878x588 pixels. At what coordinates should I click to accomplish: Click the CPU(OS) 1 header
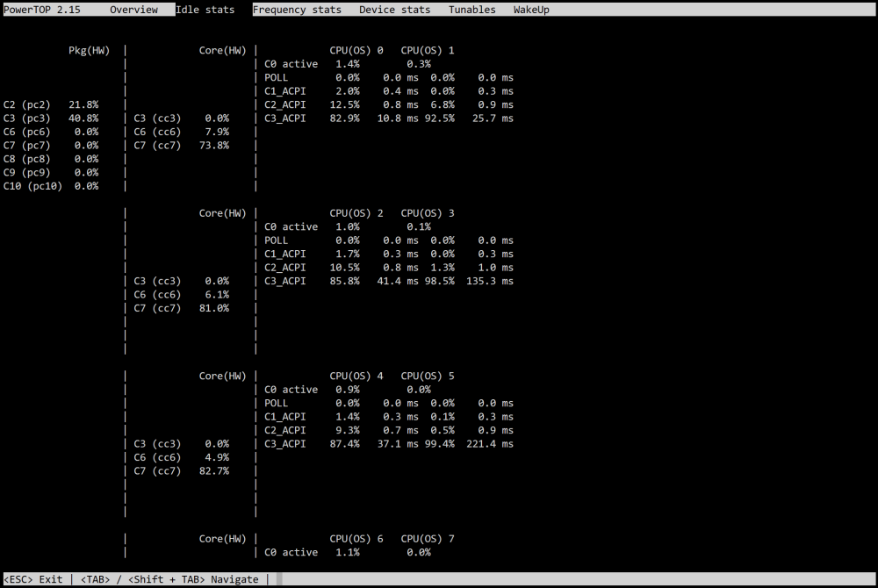pos(428,50)
